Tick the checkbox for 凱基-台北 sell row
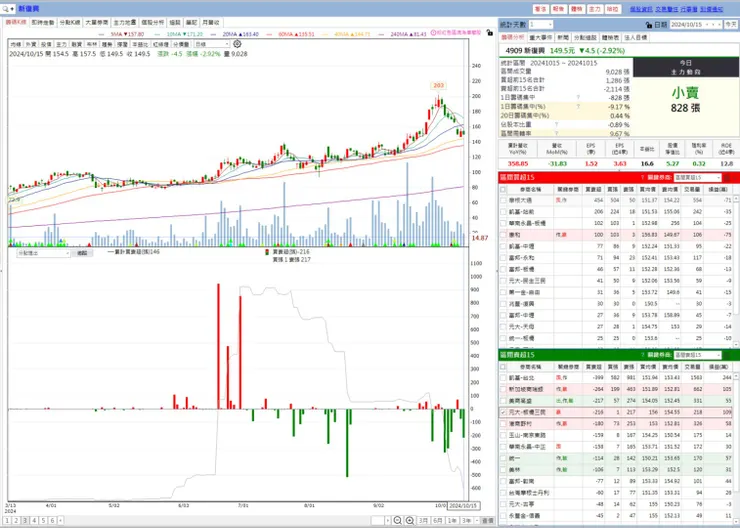740x528 pixels. 503,378
